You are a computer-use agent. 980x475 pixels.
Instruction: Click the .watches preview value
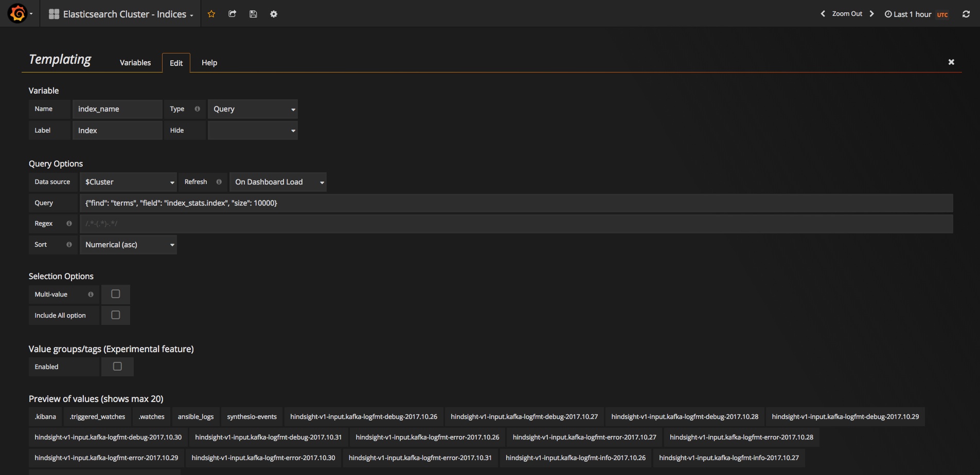151,417
